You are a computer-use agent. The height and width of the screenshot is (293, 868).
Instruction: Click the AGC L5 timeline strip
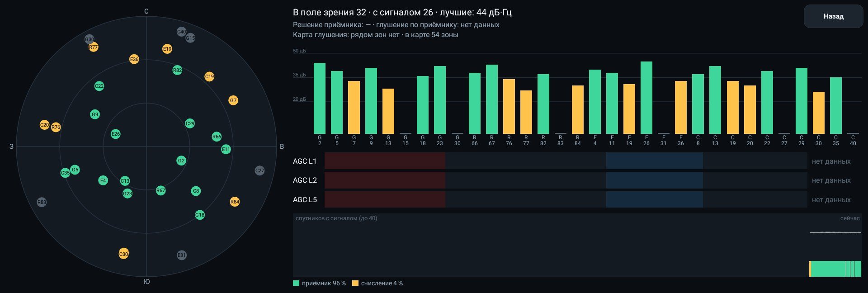click(566, 199)
